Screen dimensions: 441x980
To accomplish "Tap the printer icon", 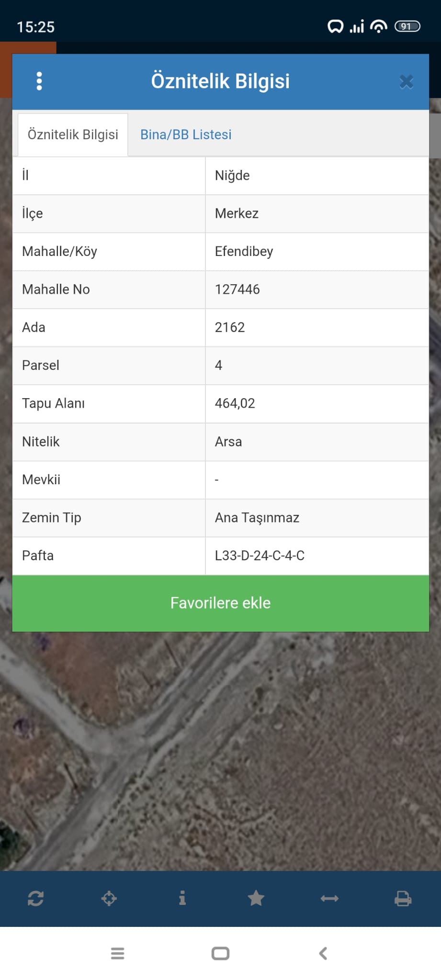I will pos(403,898).
